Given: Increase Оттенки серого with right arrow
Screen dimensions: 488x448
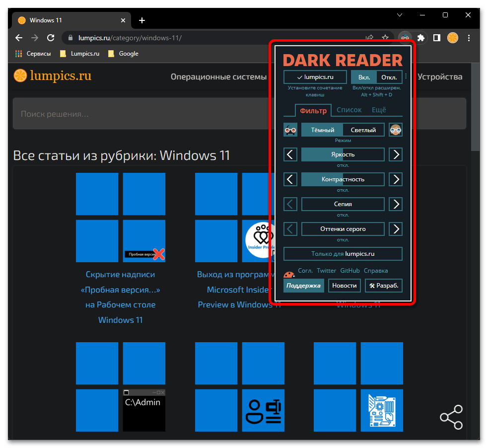Looking at the screenshot, I should [x=395, y=229].
